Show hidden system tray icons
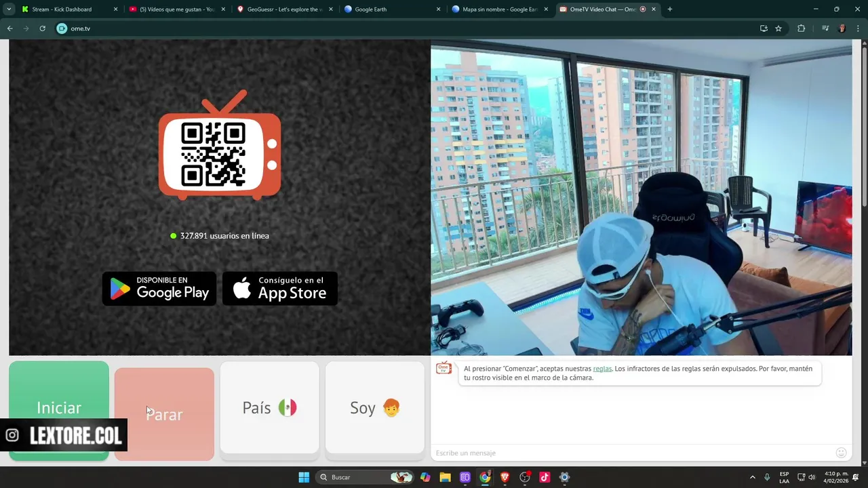Viewport: 868px width, 488px height. [752, 477]
